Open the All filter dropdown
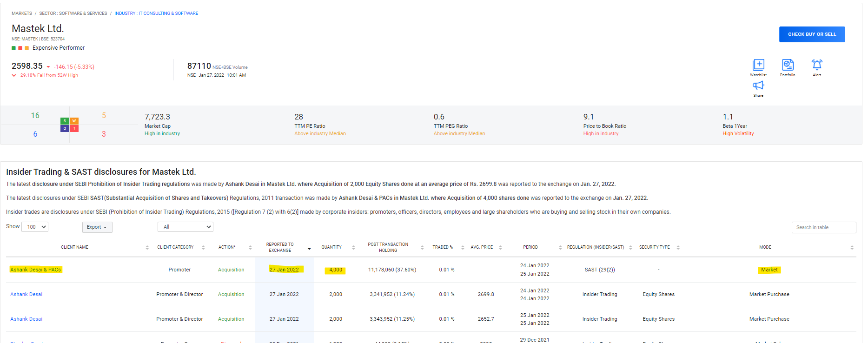Viewport: 868px width, 343px height. pyautogui.click(x=185, y=227)
